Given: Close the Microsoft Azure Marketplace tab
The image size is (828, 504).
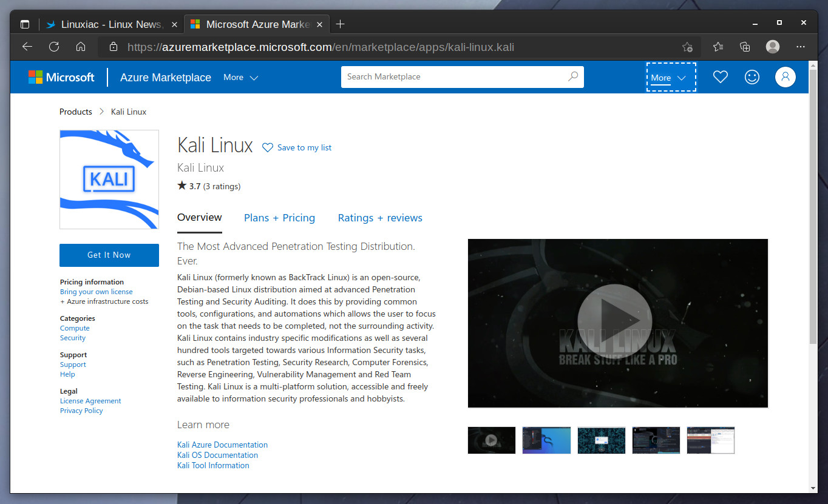Looking at the screenshot, I should pyautogui.click(x=320, y=24).
